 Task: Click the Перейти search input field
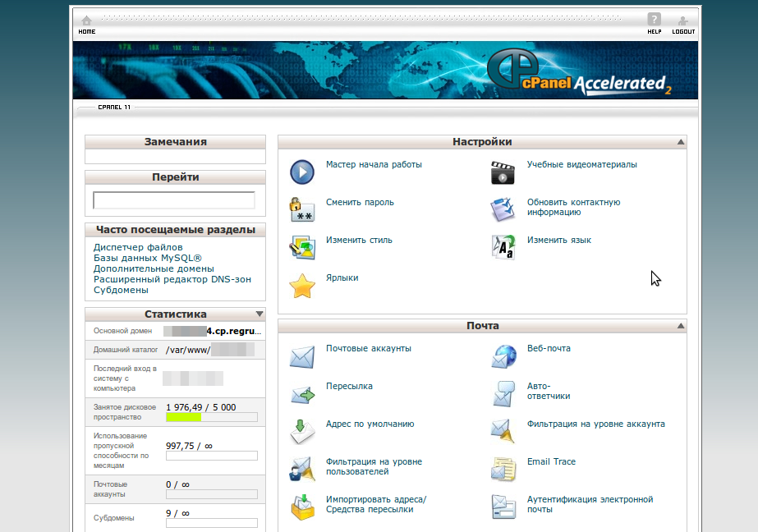point(174,200)
